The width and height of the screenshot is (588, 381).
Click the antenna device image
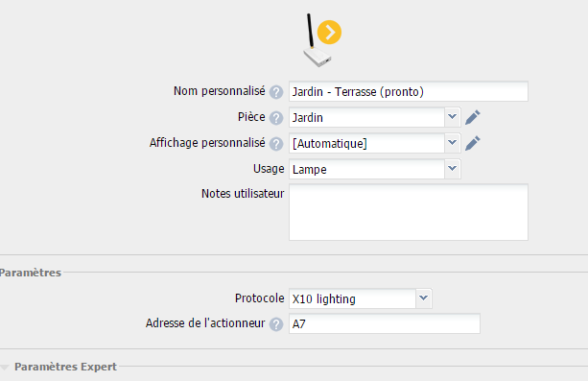(318, 40)
